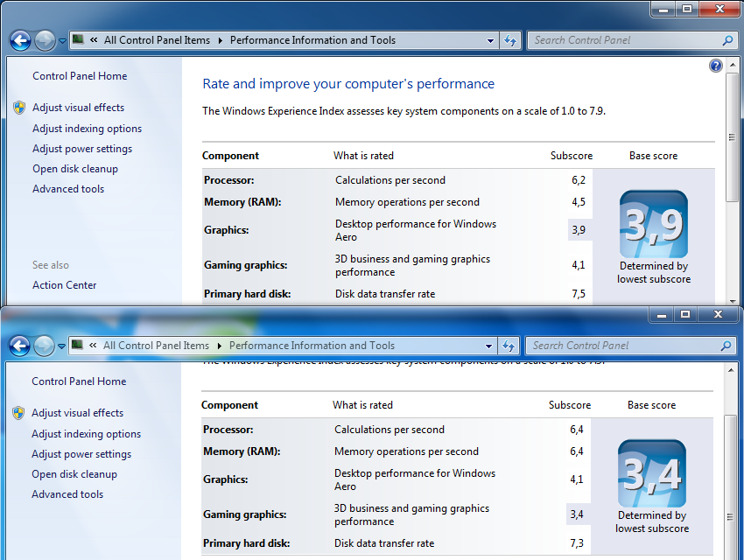Open disk cleanup link in top window
The height and width of the screenshot is (560, 744).
(75, 169)
